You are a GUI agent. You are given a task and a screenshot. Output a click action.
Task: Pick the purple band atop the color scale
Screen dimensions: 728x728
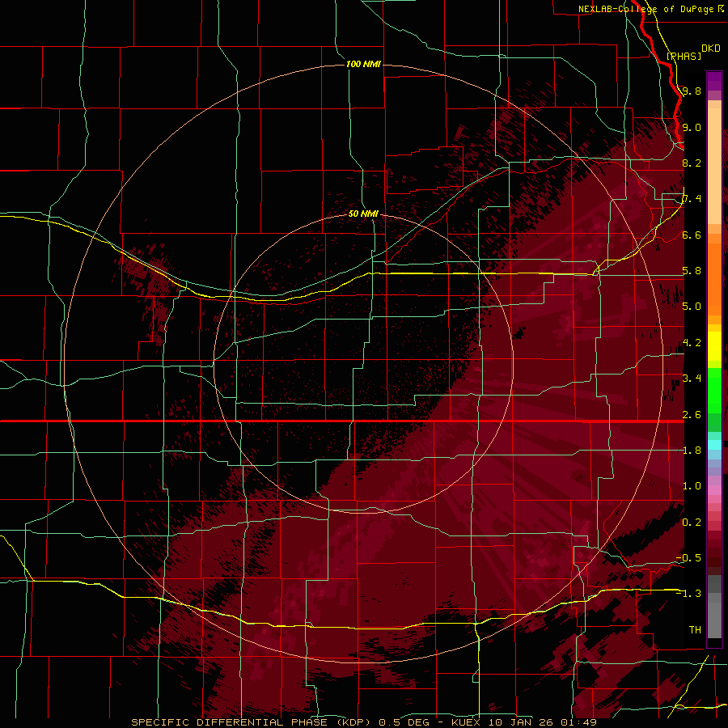point(714,81)
